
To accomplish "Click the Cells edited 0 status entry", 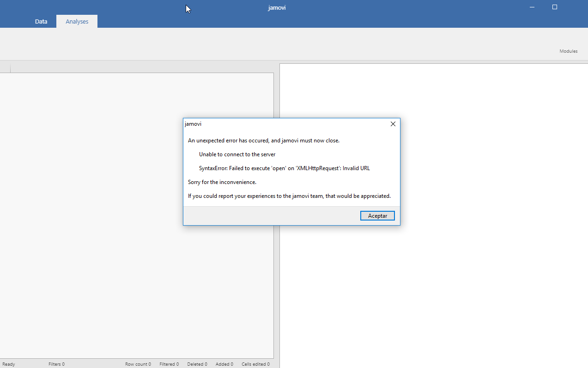I will 255,364.
